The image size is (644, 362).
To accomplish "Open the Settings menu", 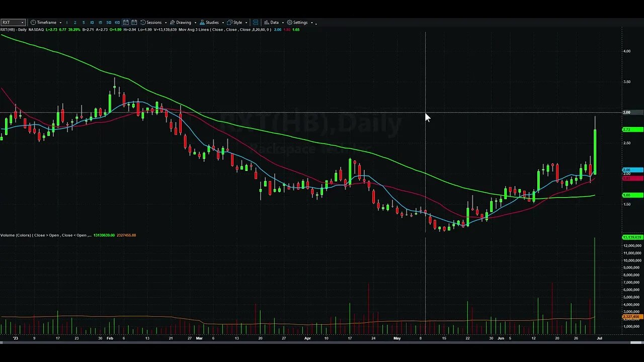I will (x=300, y=23).
